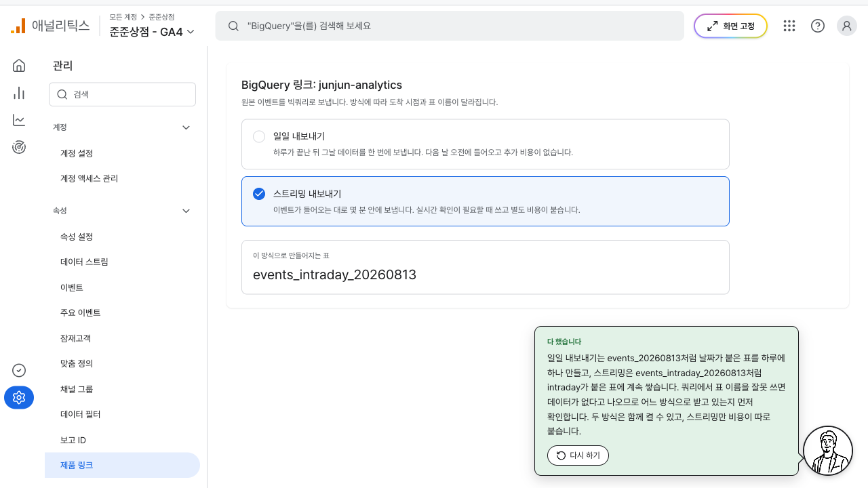Open 보고 ID menu item
The width and height of the screenshot is (868, 488).
pos(122,440)
